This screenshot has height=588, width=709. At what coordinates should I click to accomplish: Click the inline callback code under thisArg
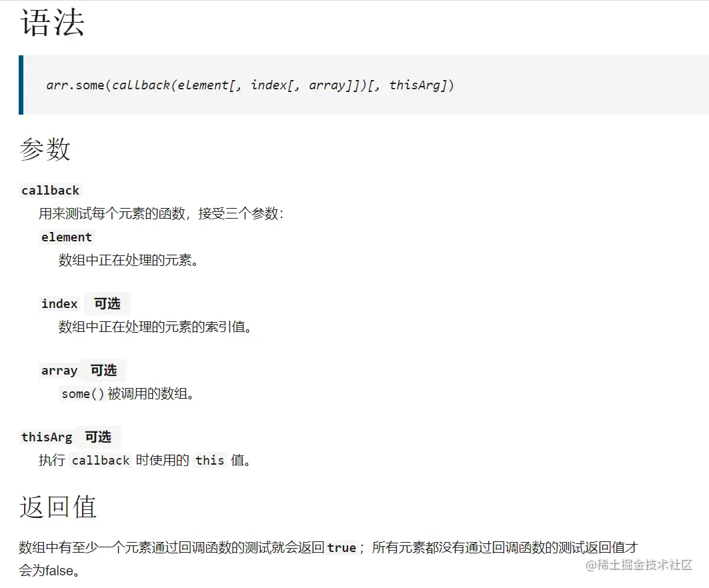[100, 460]
